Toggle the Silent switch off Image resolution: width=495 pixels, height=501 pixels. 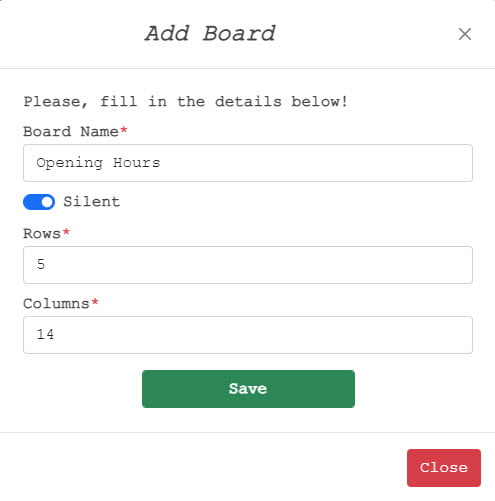(39, 202)
